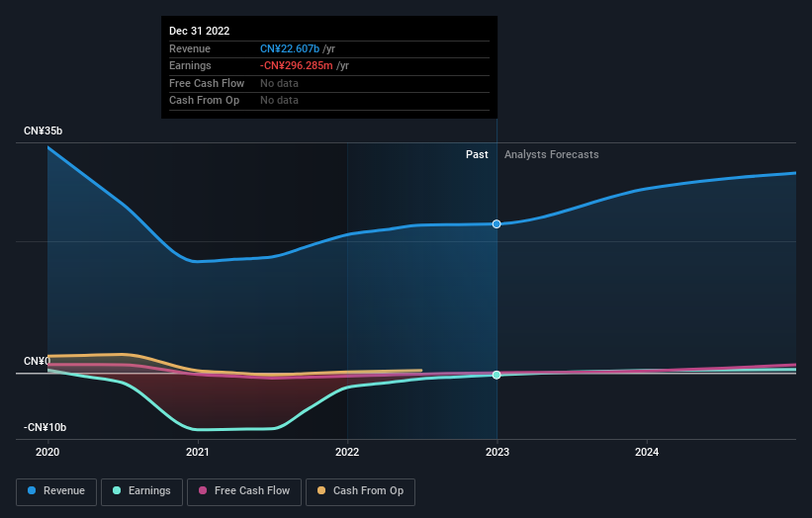The height and width of the screenshot is (518, 812).
Task: Click the teal Earnings legend dot
Action: [117, 490]
